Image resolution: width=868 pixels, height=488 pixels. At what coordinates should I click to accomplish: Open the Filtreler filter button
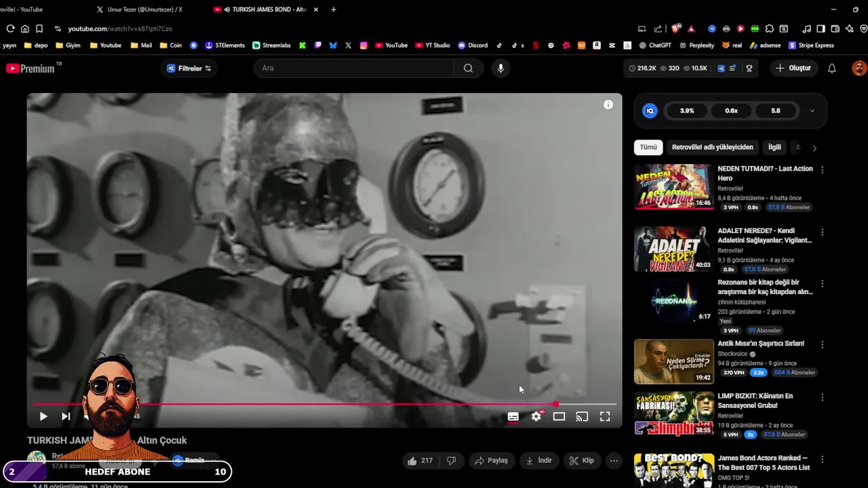coord(189,68)
